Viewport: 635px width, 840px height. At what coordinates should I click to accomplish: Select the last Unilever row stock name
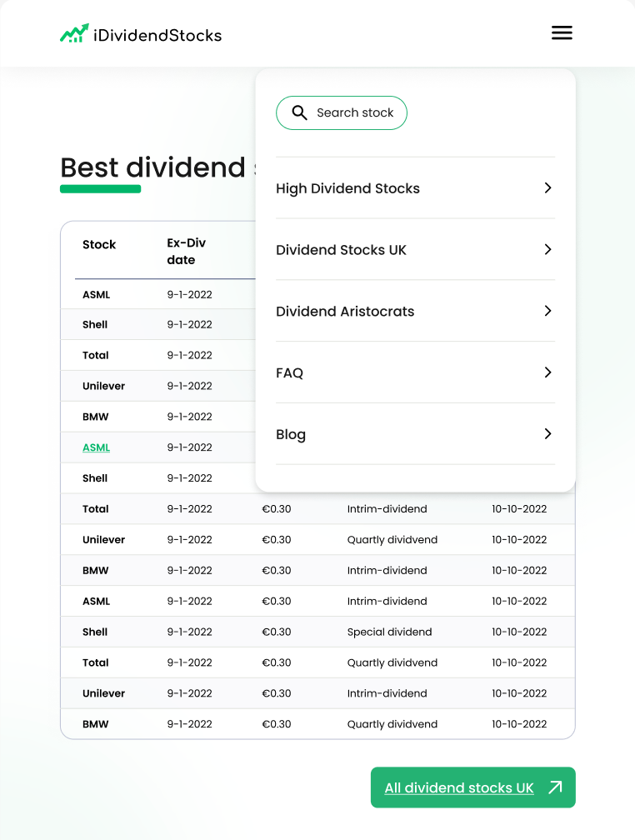pyautogui.click(x=103, y=693)
